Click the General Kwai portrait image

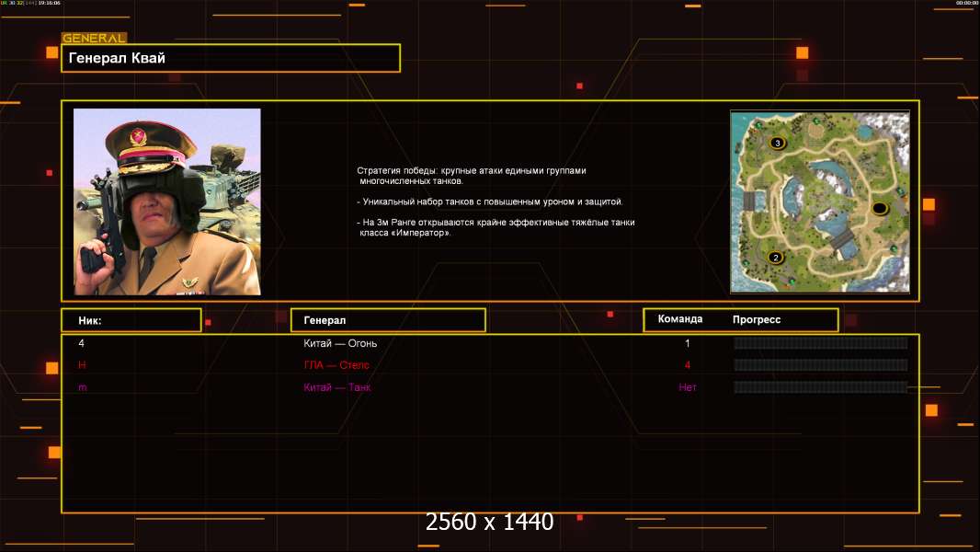point(167,201)
